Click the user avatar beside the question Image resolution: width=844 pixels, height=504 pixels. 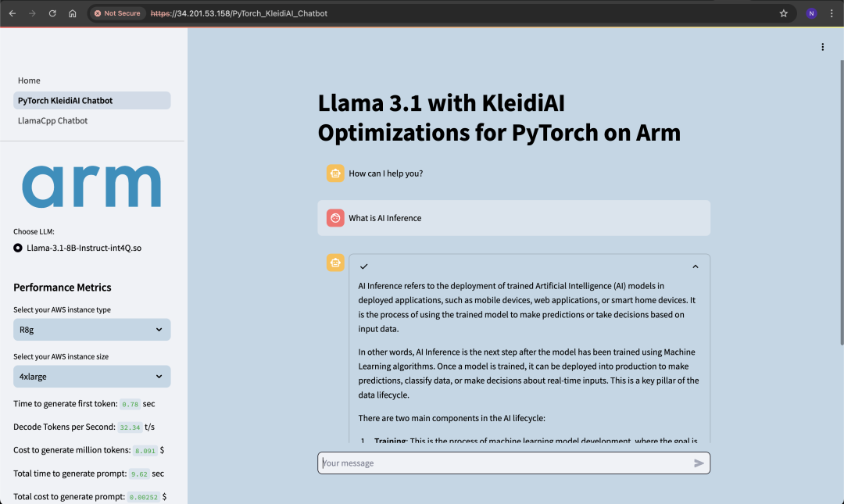click(335, 218)
